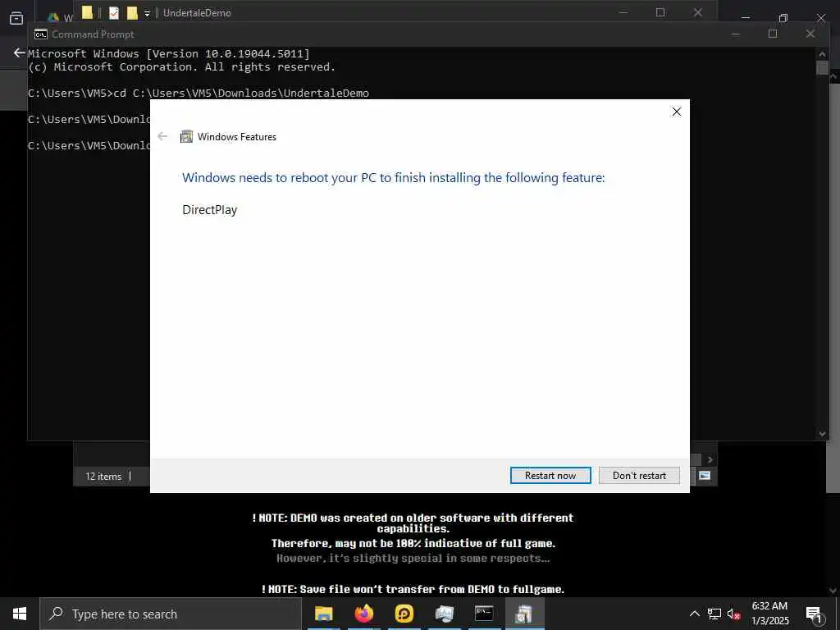Image resolution: width=840 pixels, height=630 pixels.
Task: Click the Command Prompt scrollbar thumb
Action: [822, 67]
